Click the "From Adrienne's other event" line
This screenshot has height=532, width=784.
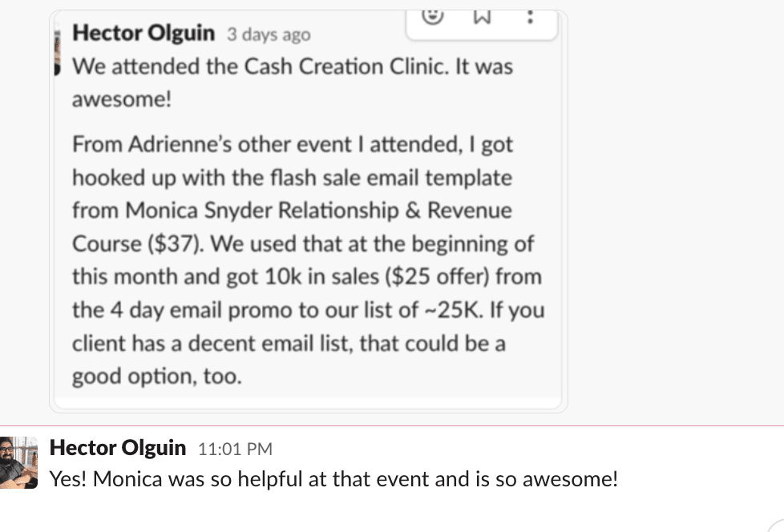pyautogui.click(x=292, y=144)
